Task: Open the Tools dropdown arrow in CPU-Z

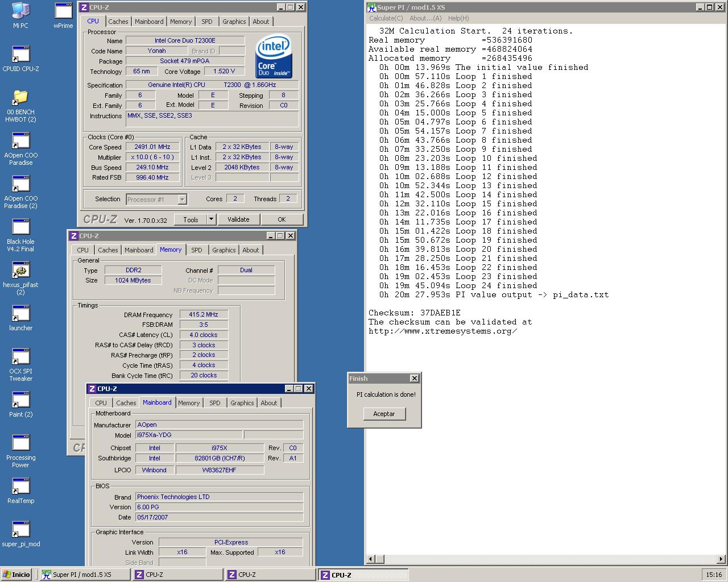Action: pyautogui.click(x=211, y=219)
